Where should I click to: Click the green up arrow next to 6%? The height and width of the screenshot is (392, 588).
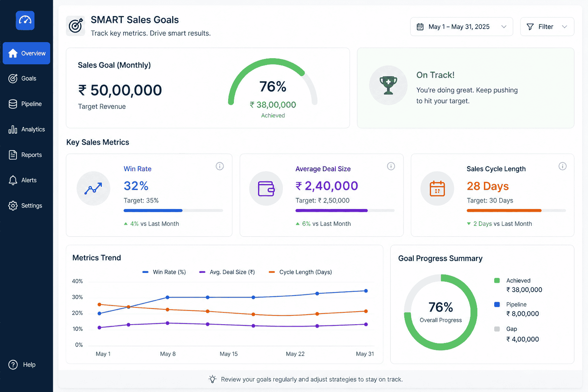(x=297, y=224)
